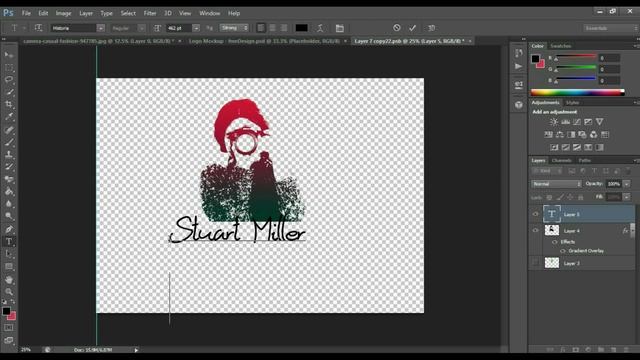Open the Create Warped Text option

coord(320,28)
